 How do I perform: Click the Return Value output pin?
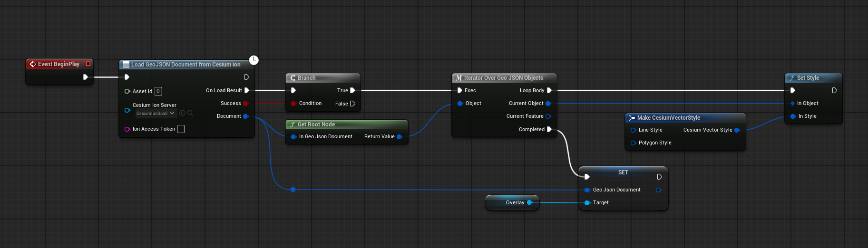point(399,137)
